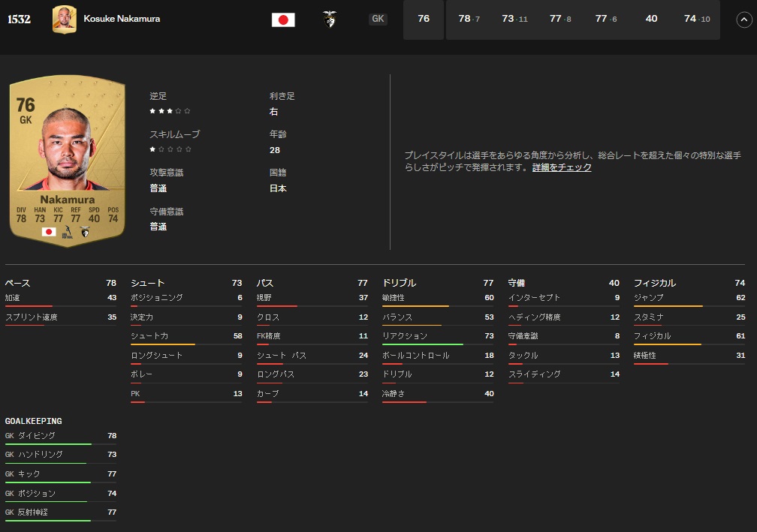Click Kosuke Nakamura's small avatar thumbnail

[x=64, y=20]
